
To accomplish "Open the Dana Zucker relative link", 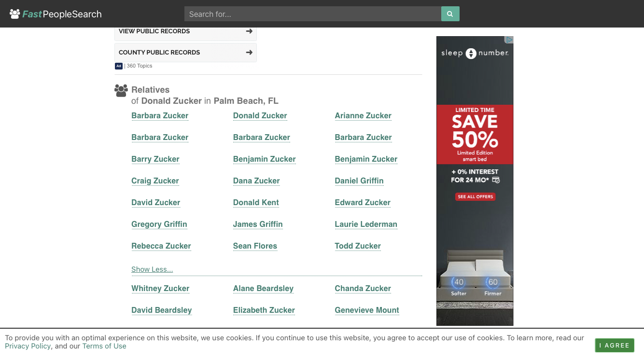I will [256, 181].
